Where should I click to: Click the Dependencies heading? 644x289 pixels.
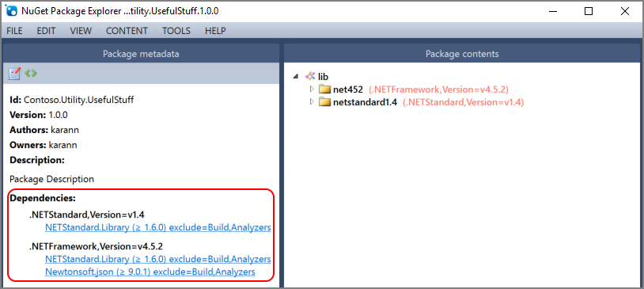(43, 198)
